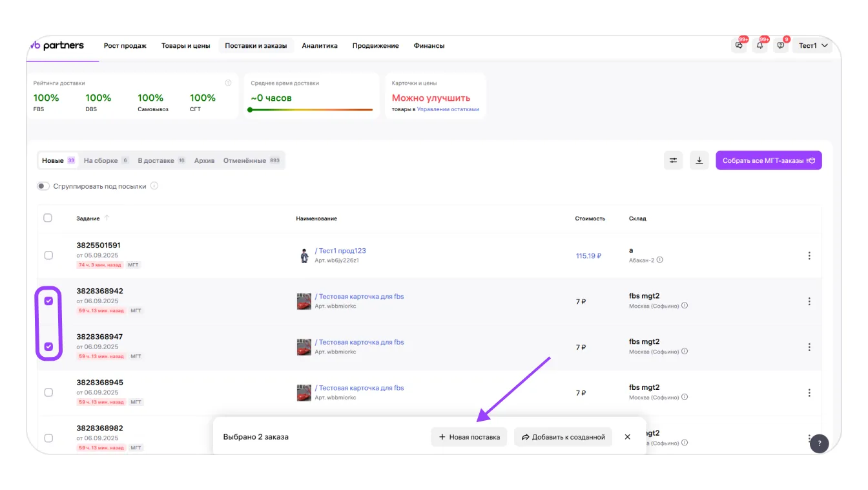Open the Аналитика menu item

coord(320,46)
